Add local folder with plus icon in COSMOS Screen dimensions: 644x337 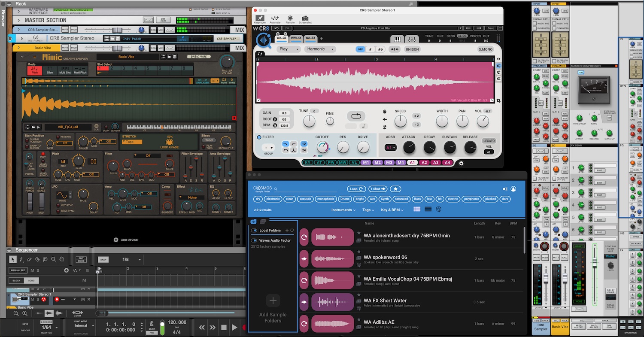287,231
